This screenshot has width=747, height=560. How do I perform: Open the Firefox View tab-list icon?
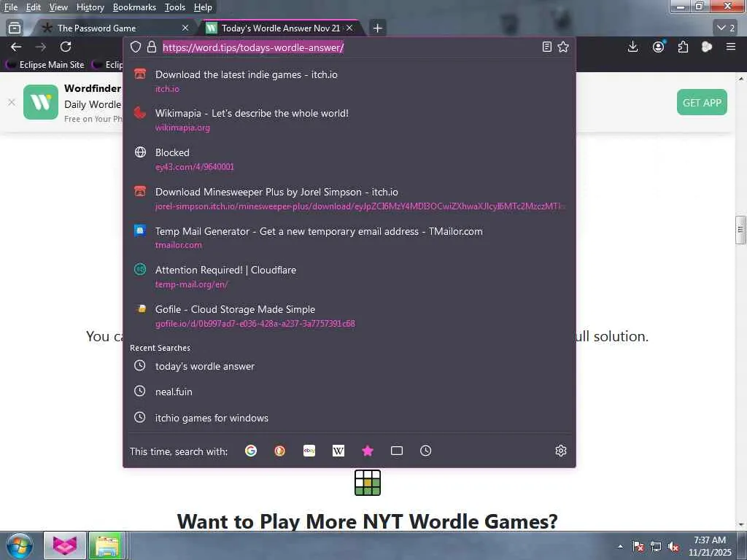[x=15, y=28]
